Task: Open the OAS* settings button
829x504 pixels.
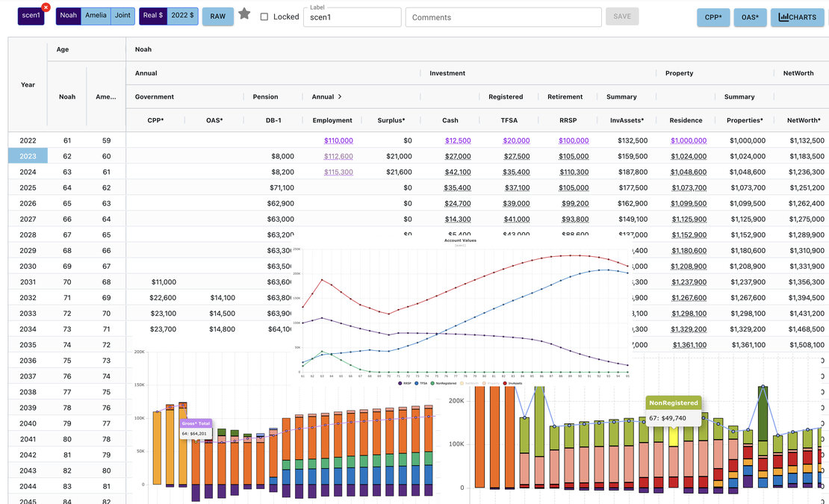Action: tap(749, 17)
